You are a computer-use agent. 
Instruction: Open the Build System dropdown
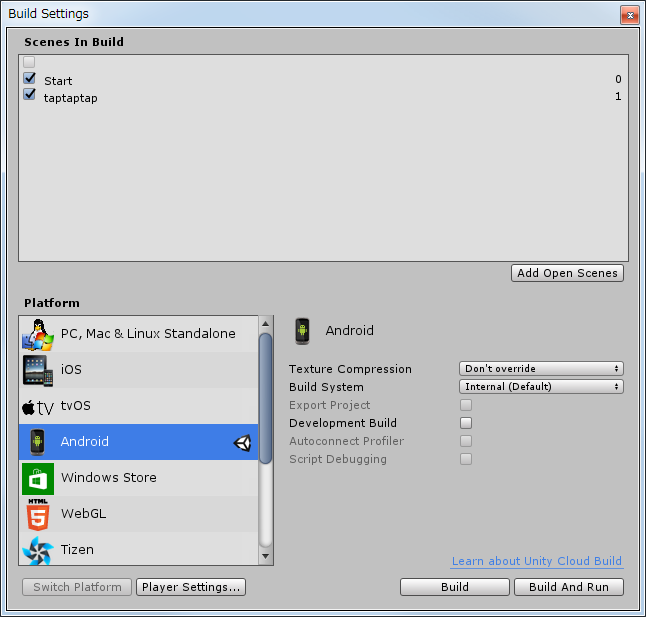point(541,387)
